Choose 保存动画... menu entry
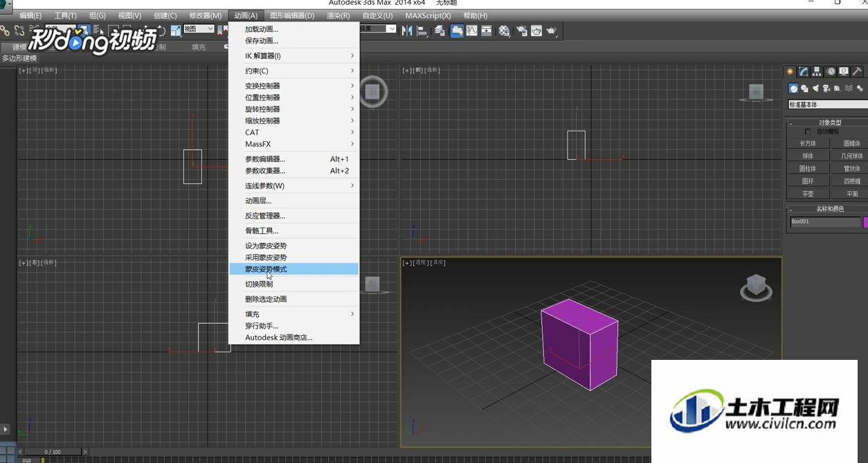 point(294,42)
